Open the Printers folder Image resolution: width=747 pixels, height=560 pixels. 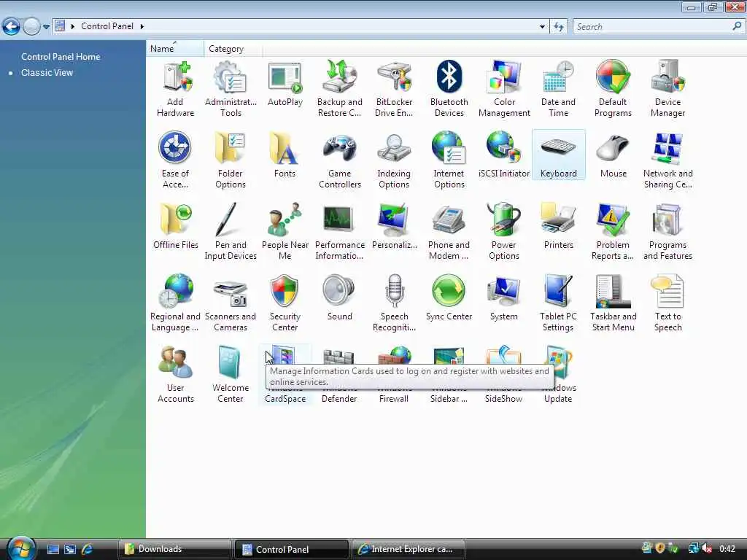click(x=558, y=227)
